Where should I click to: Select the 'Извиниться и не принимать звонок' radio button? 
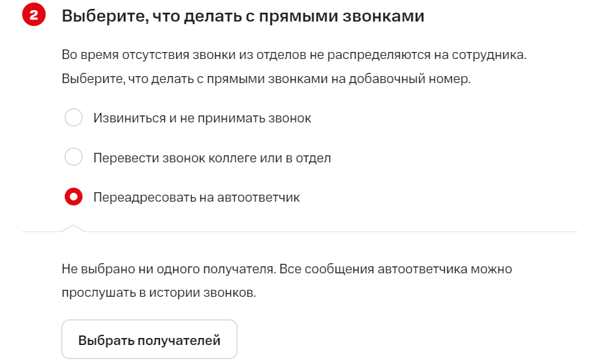(74, 118)
